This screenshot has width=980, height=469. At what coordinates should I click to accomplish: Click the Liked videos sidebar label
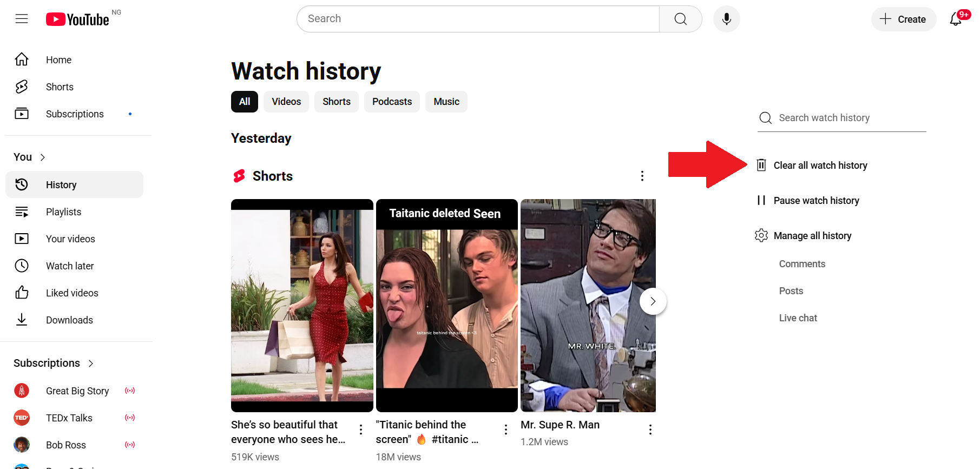(x=72, y=293)
